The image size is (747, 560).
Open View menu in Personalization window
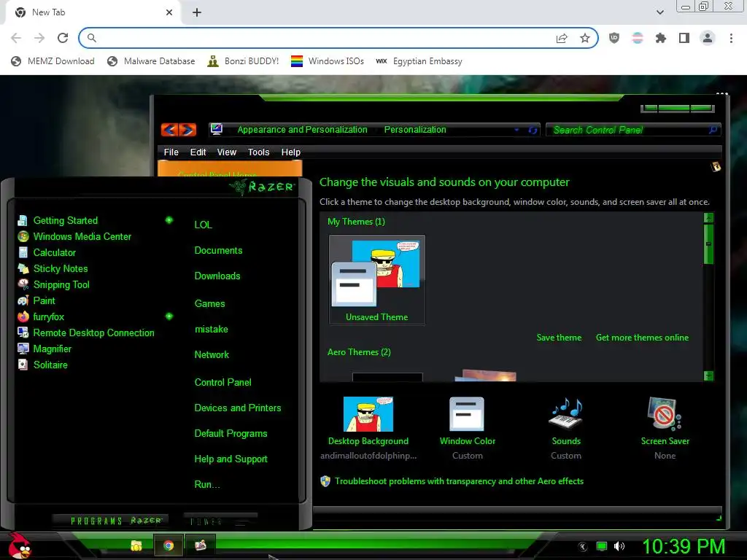(x=226, y=152)
